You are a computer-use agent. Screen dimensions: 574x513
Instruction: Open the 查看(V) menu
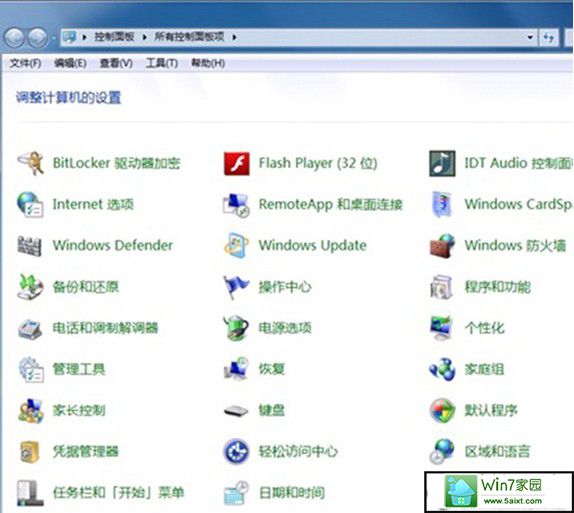click(116, 63)
